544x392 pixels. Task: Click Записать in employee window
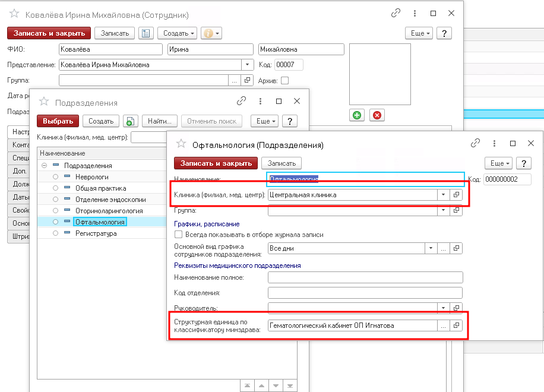click(115, 33)
